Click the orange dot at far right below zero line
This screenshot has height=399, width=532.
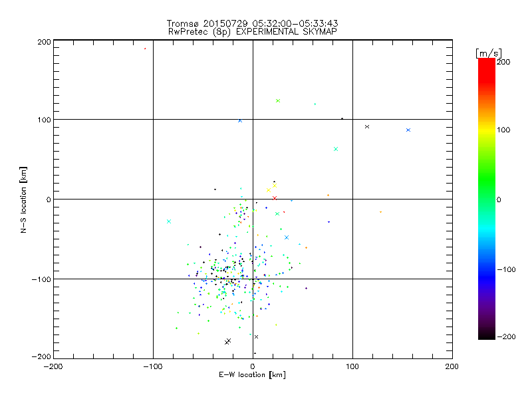click(380, 212)
